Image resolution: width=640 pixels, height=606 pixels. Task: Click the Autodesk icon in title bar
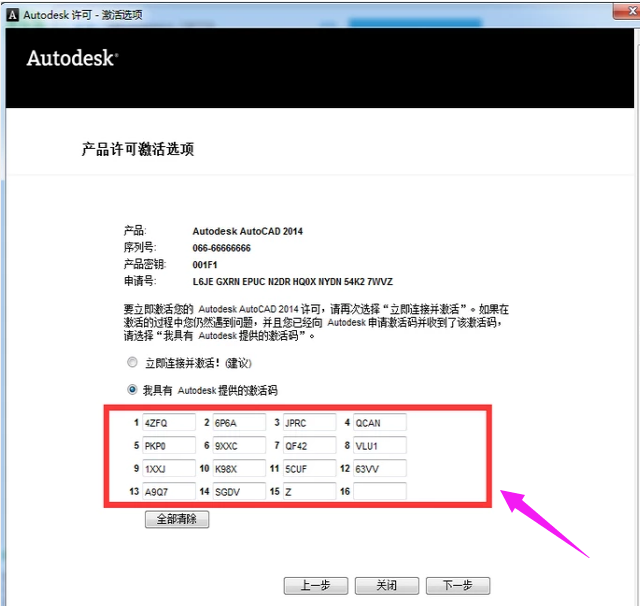[x=13, y=12]
